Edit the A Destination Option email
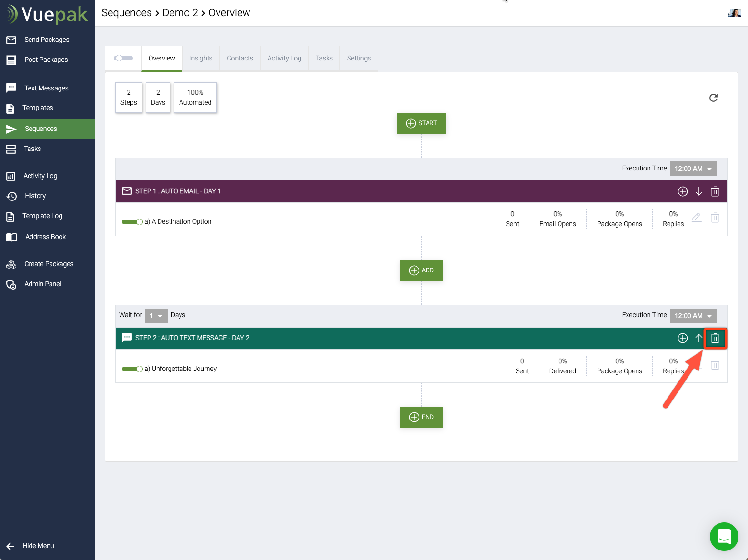The image size is (748, 560). [696, 218]
